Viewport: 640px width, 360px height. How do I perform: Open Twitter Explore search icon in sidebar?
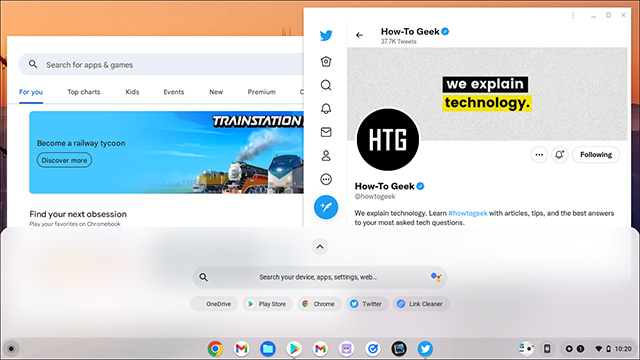point(326,85)
